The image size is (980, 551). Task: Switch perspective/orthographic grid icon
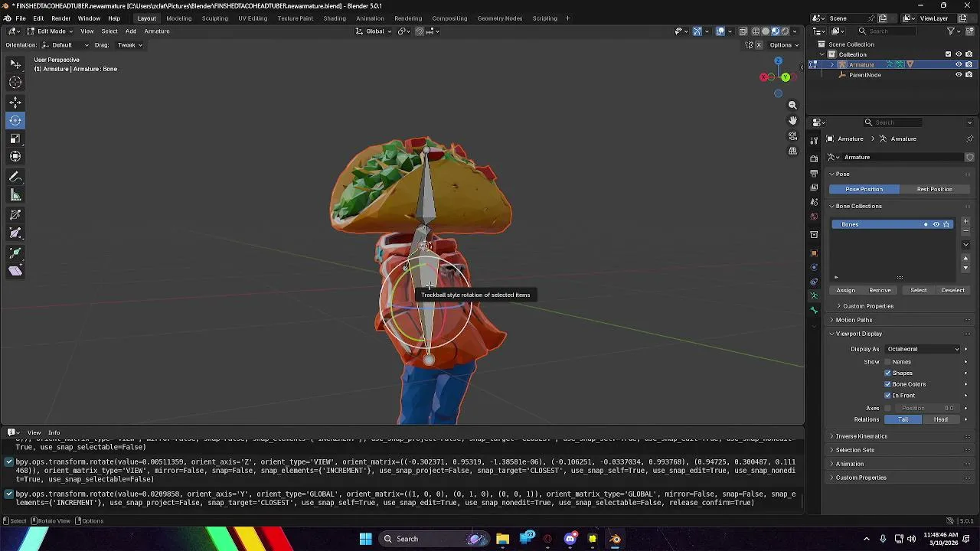(792, 151)
